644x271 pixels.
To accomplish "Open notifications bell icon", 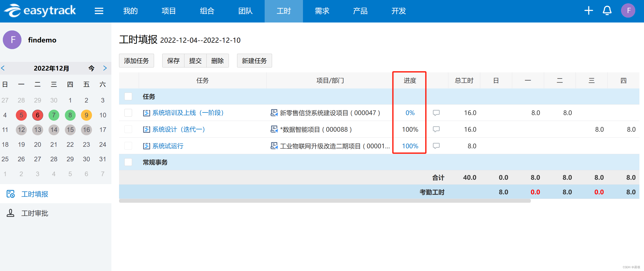I will (607, 11).
